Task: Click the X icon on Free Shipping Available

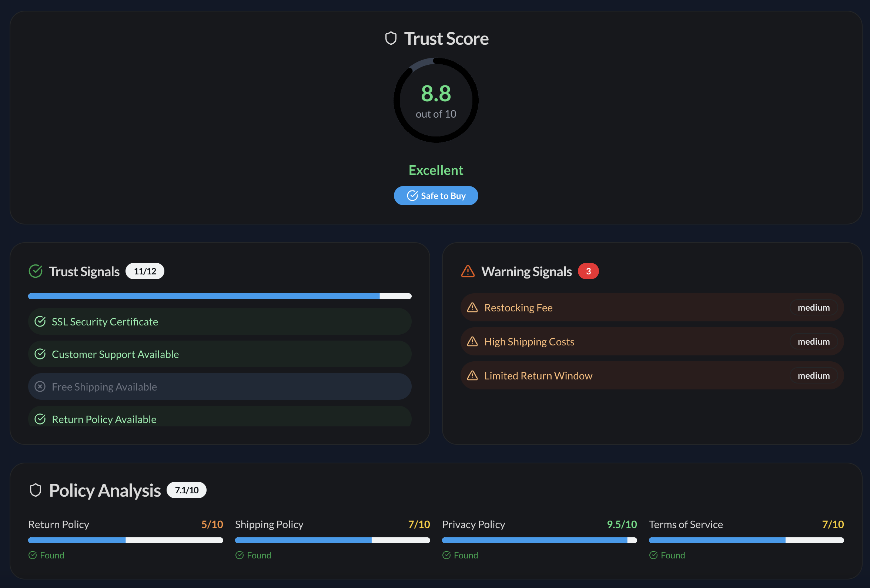Action: 40,386
